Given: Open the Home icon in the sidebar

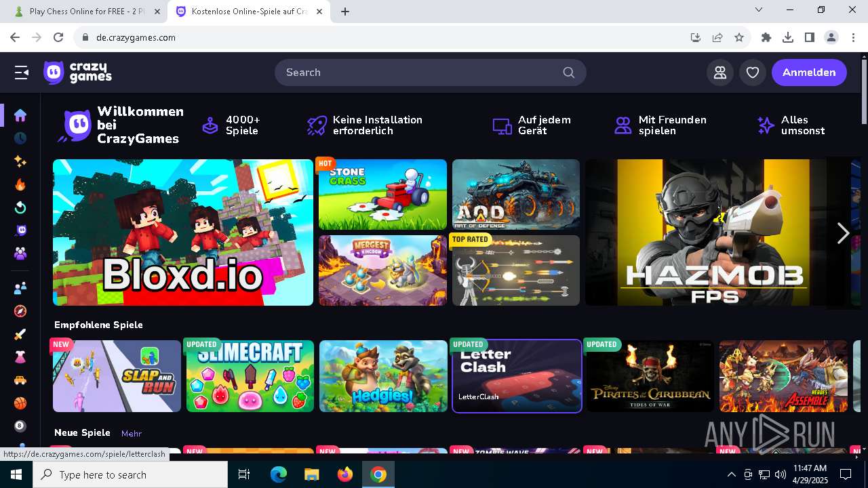Looking at the screenshot, I should point(20,115).
